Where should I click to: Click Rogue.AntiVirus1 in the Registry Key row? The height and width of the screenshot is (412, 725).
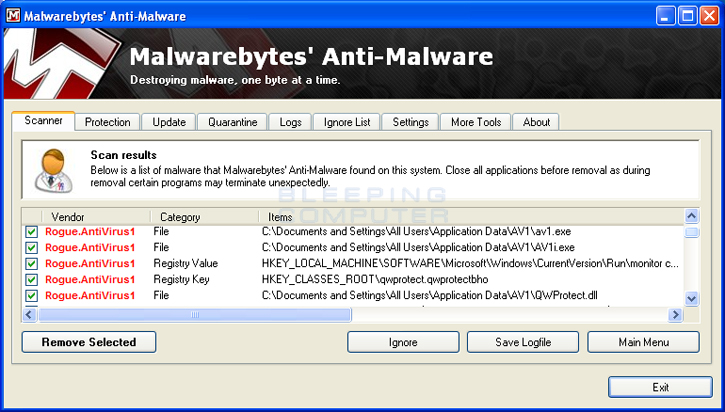point(90,279)
